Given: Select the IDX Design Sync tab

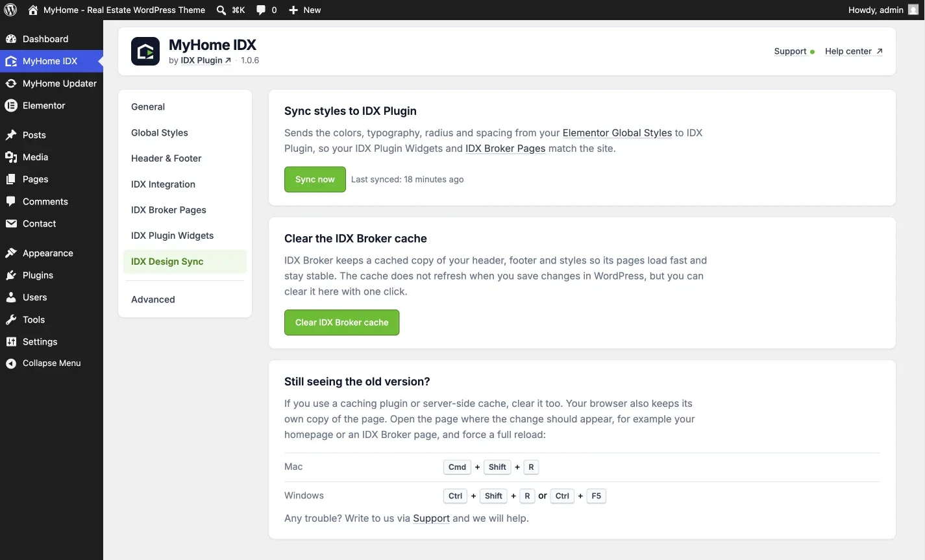Looking at the screenshot, I should (185, 262).
